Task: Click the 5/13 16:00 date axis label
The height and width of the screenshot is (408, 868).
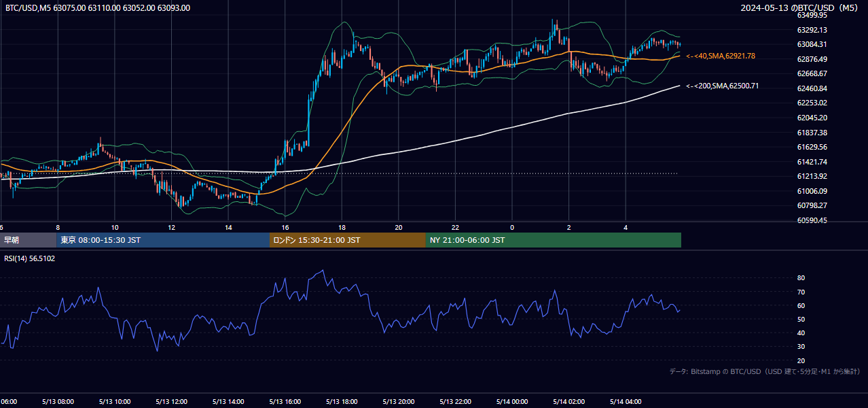Action: point(285,402)
